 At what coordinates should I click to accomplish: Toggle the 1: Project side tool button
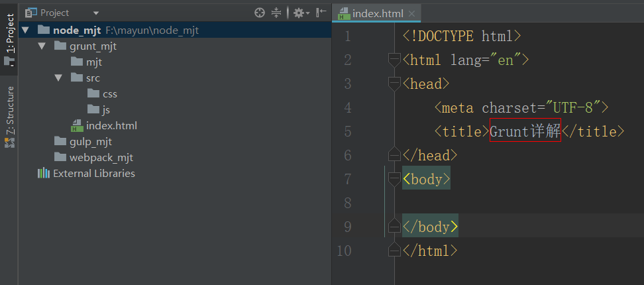9,38
